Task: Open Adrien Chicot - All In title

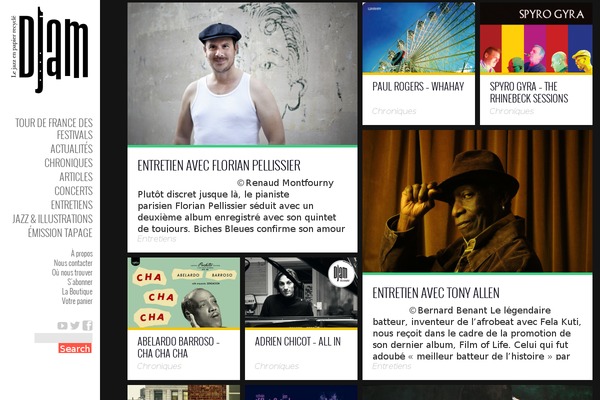Action: (x=298, y=341)
